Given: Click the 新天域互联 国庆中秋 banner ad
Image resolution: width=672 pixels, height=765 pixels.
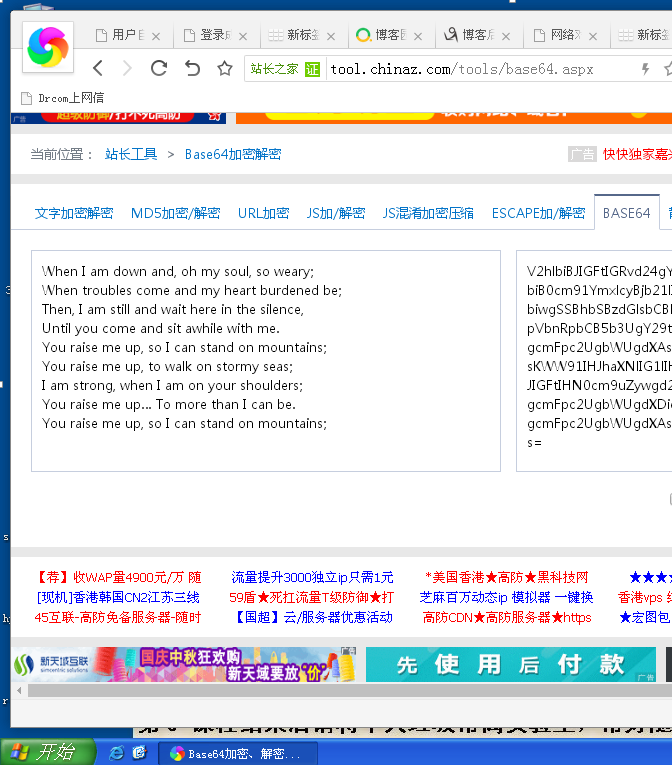Looking at the screenshot, I should coord(184,664).
